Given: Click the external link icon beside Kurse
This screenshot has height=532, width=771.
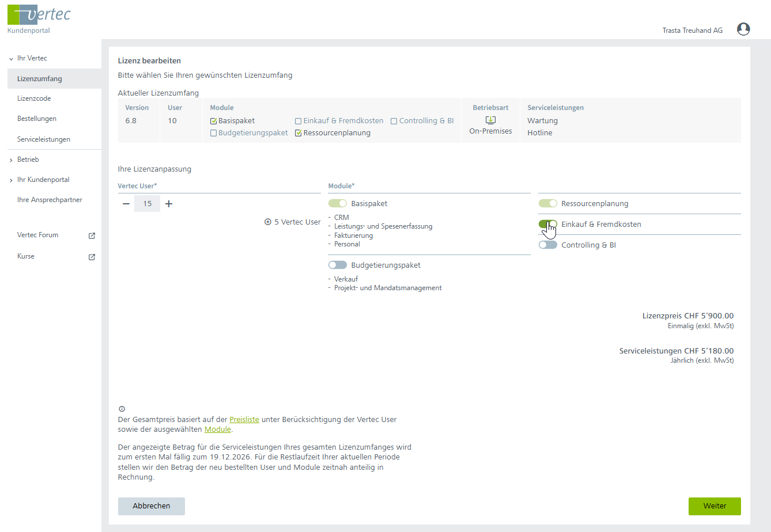Looking at the screenshot, I should click(92, 257).
